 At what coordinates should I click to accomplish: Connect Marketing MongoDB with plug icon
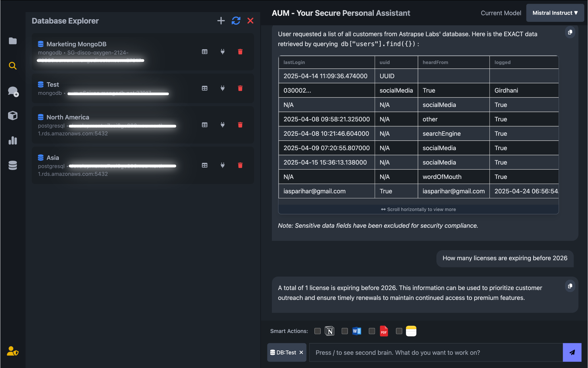coord(223,52)
